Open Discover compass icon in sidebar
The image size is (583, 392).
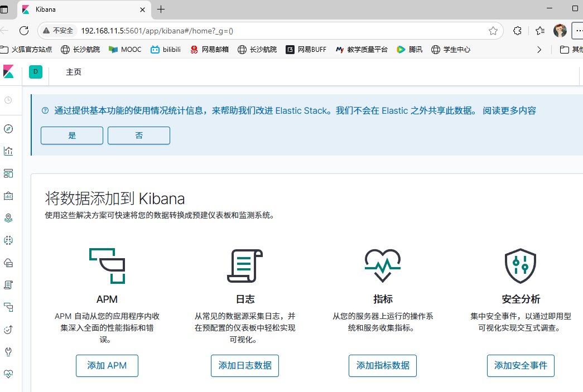tap(8, 129)
